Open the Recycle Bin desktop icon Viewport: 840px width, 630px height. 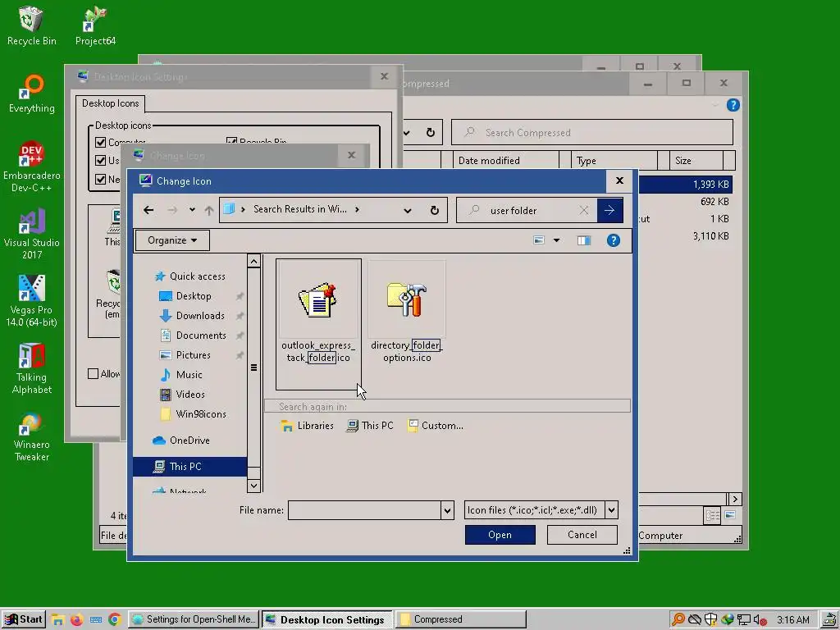(x=31, y=25)
